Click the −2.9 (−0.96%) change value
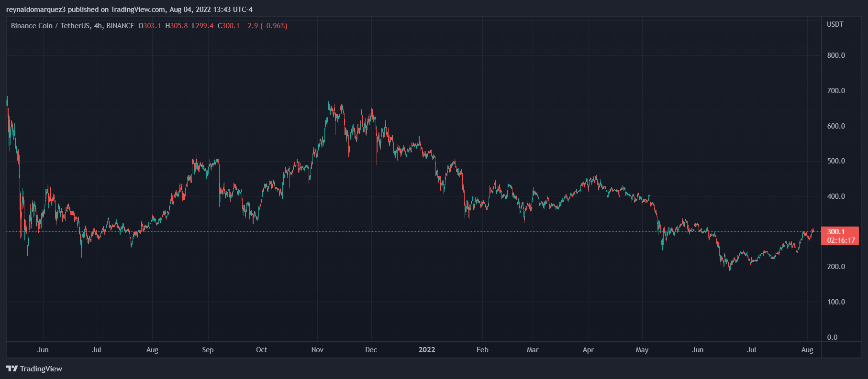The height and width of the screenshot is (379, 868). [266, 26]
